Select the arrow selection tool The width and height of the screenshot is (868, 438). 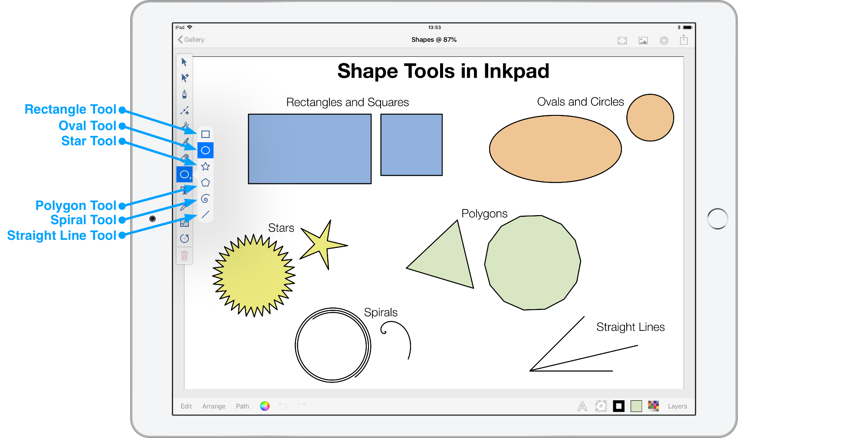pyautogui.click(x=184, y=62)
